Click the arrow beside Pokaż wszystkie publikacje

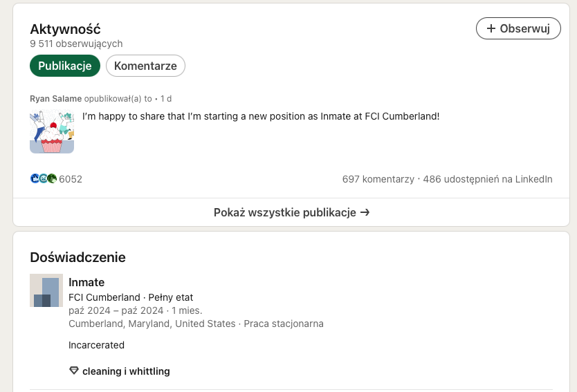point(365,212)
